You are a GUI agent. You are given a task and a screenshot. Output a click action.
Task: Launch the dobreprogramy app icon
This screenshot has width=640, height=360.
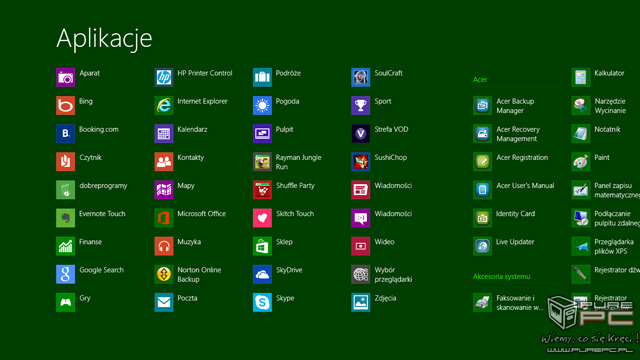pyautogui.click(x=65, y=190)
